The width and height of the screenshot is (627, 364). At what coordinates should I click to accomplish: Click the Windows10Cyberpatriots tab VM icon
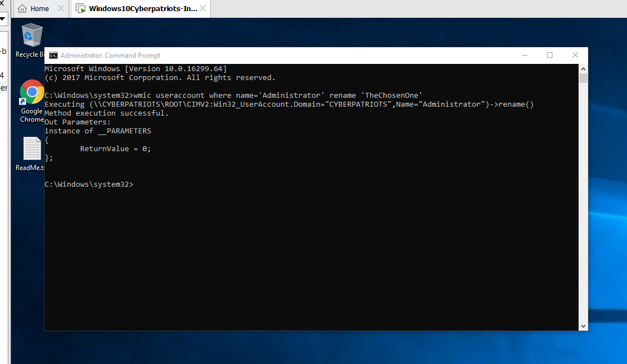click(81, 8)
